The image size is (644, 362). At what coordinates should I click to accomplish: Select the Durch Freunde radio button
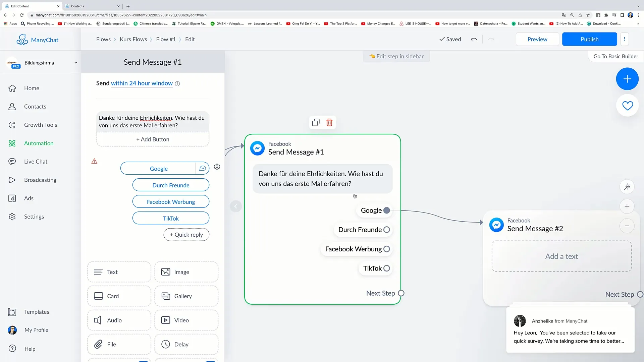[388, 230]
